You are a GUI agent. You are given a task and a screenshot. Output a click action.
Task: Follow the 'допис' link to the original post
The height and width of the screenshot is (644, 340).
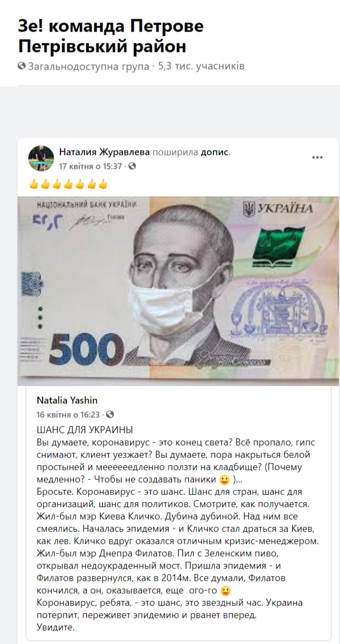click(214, 152)
